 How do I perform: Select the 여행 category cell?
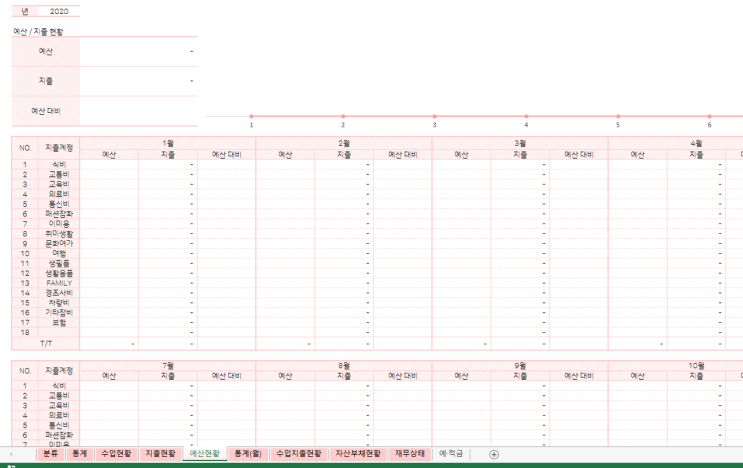59,253
